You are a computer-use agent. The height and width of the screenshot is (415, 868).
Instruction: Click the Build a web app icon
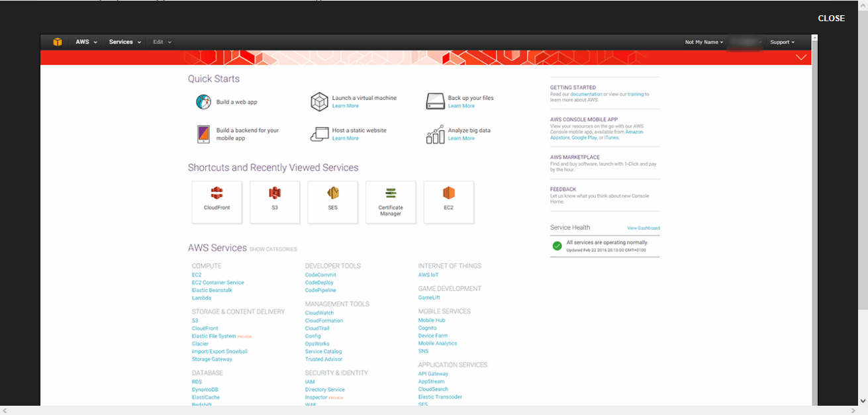click(203, 102)
